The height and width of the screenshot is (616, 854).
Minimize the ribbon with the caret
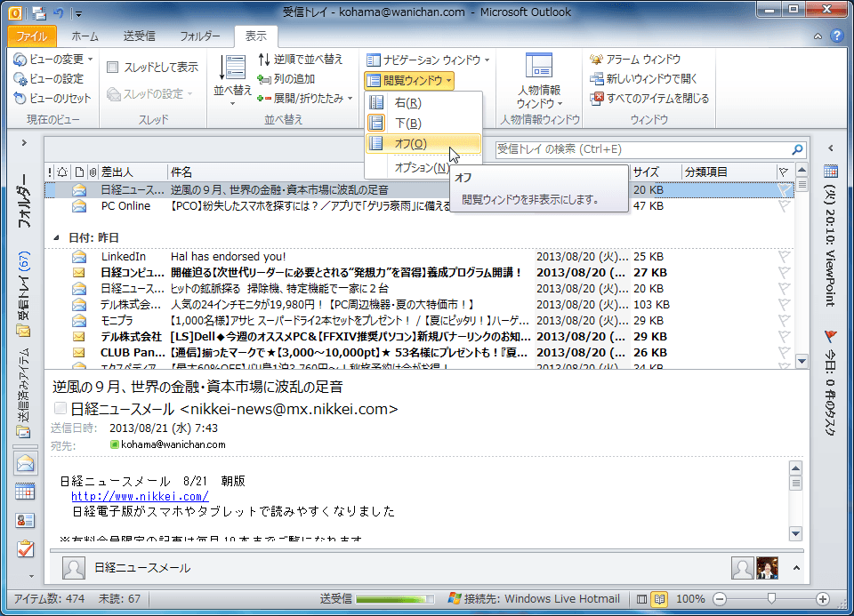[x=818, y=36]
